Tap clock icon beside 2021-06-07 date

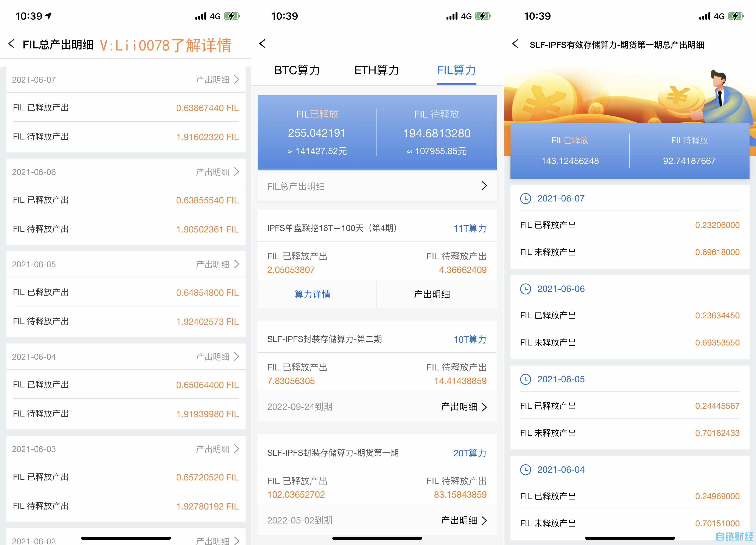(525, 198)
